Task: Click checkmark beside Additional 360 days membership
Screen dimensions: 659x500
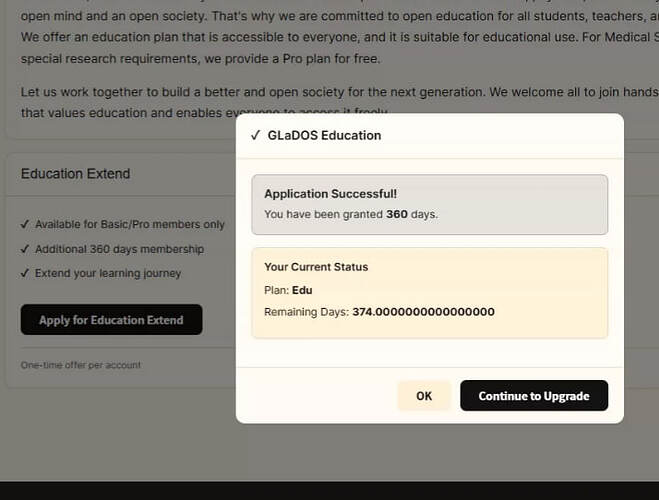Action: [25, 249]
